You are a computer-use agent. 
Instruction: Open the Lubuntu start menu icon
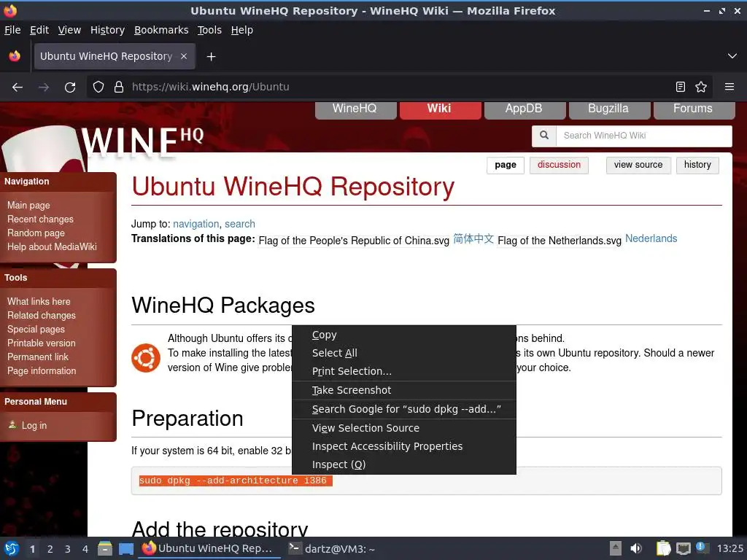12,549
